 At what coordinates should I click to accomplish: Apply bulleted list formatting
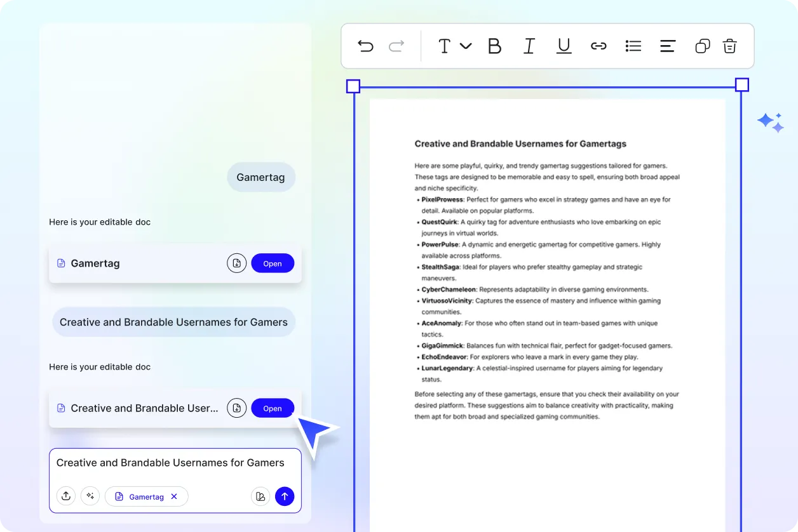point(633,46)
